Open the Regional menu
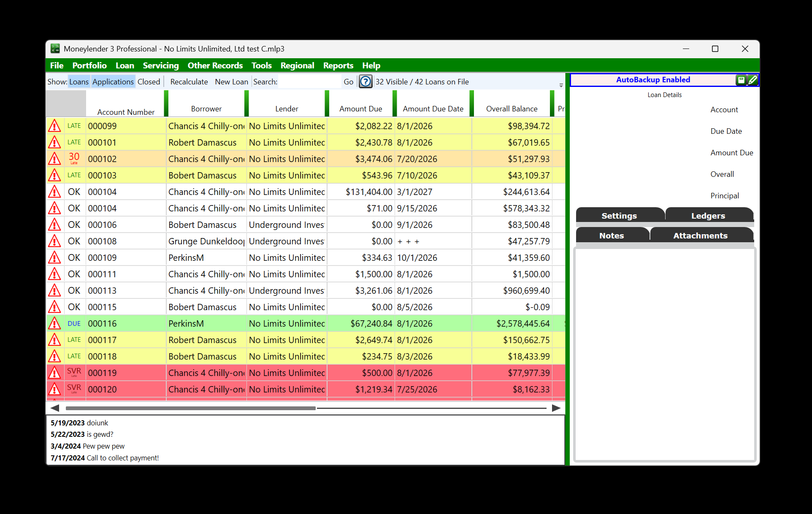The width and height of the screenshot is (812, 514). 298,65
